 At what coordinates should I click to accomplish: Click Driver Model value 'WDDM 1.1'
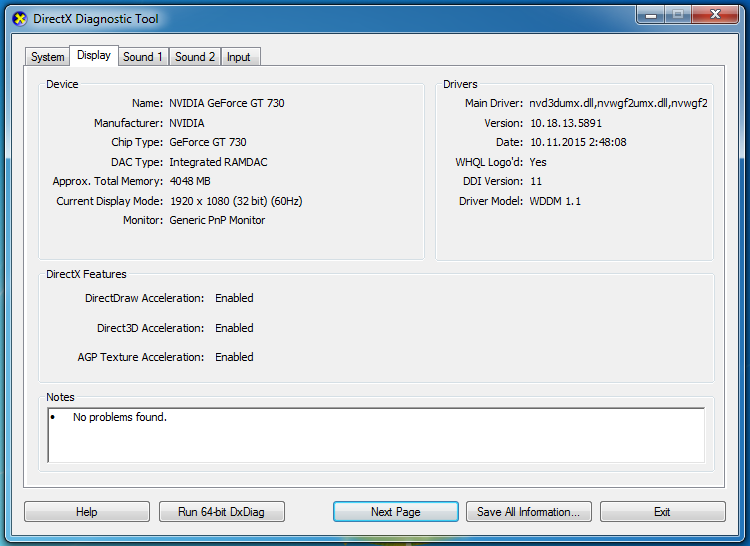coord(555,201)
